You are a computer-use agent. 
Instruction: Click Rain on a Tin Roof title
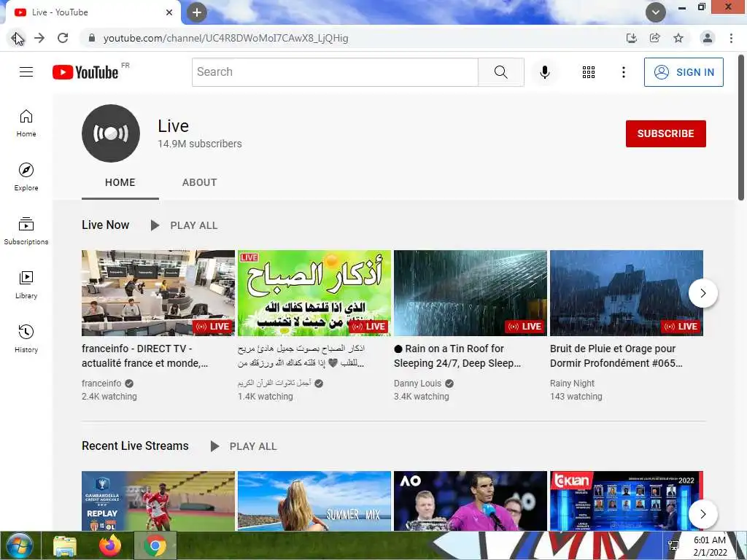pos(457,356)
